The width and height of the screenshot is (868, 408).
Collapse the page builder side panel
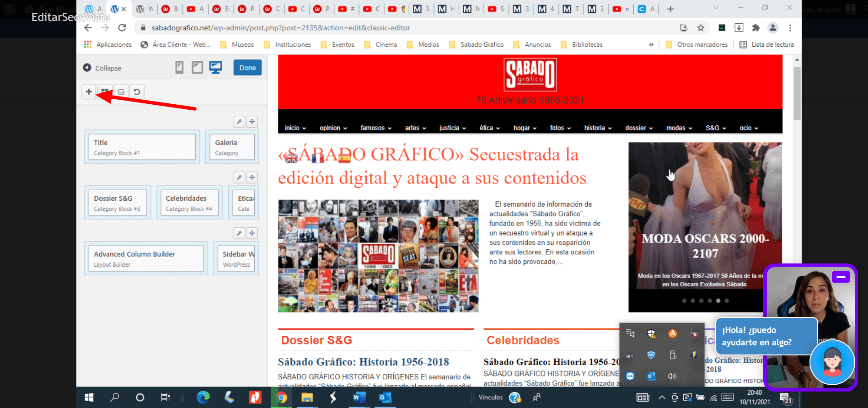(x=102, y=68)
